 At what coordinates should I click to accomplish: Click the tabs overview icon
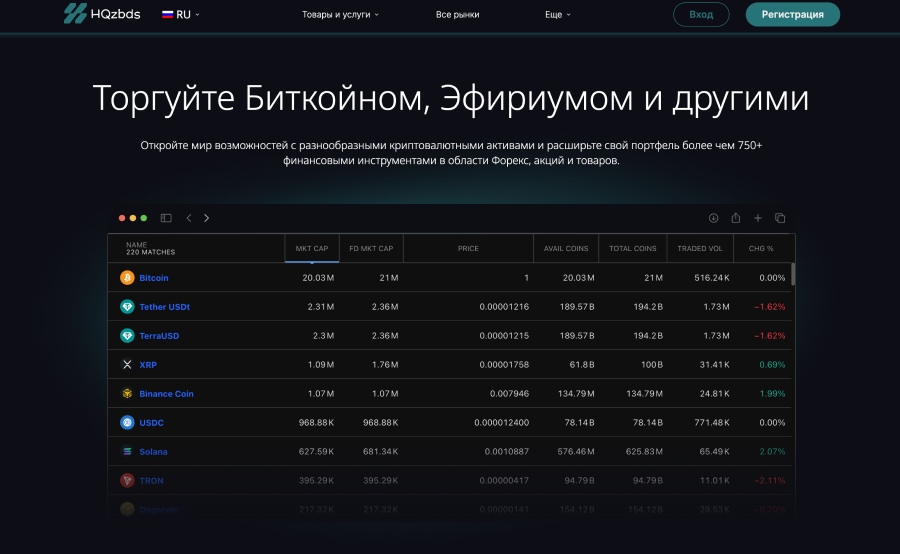[x=779, y=218]
